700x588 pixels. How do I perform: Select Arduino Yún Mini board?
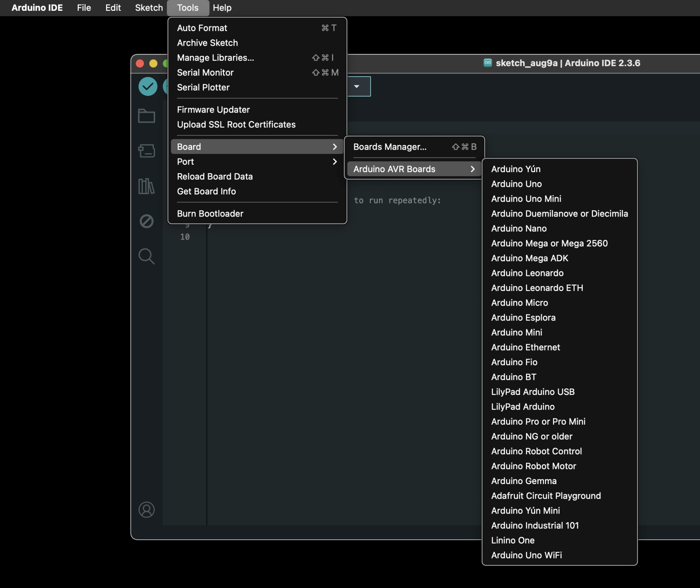pyautogui.click(x=559, y=511)
